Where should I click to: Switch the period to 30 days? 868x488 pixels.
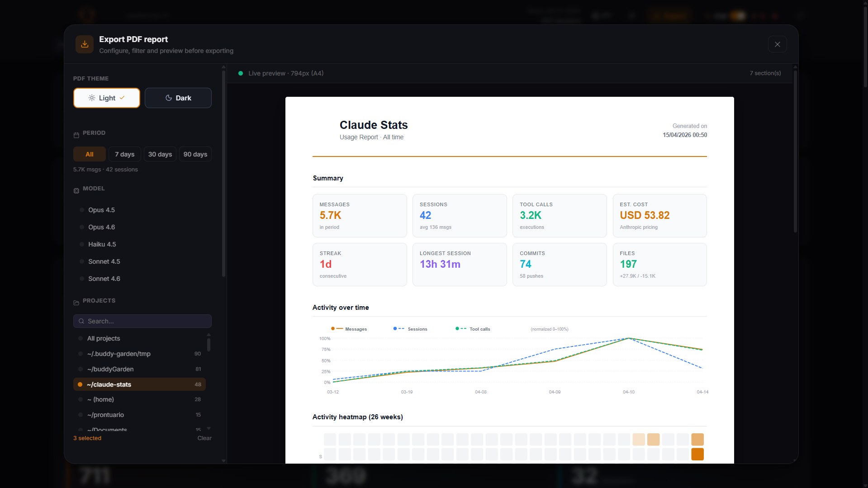[x=160, y=154]
